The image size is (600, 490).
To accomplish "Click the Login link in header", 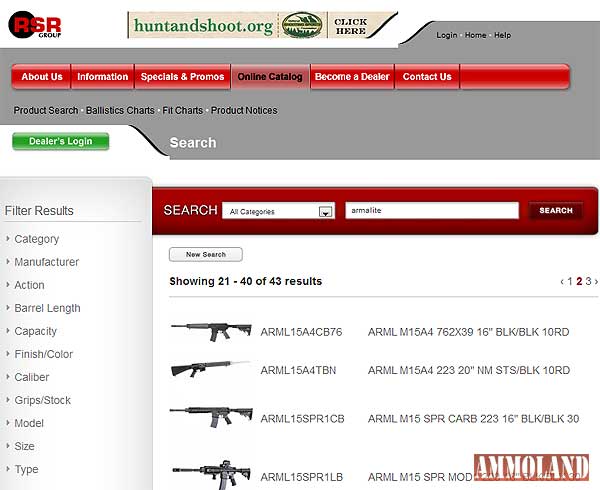I will click(447, 35).
